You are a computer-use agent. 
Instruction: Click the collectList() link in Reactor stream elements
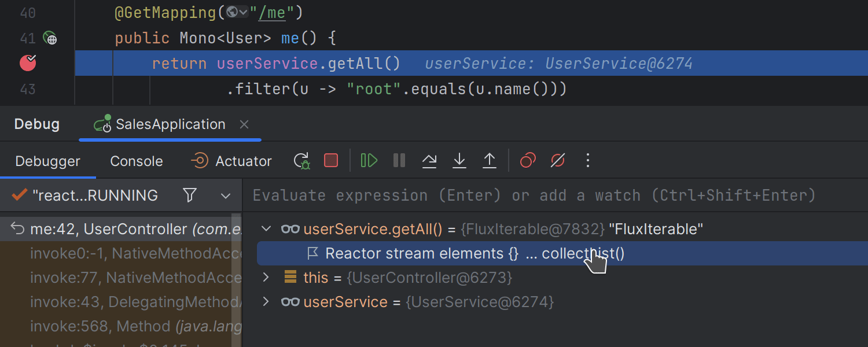(x=583, y=253)
